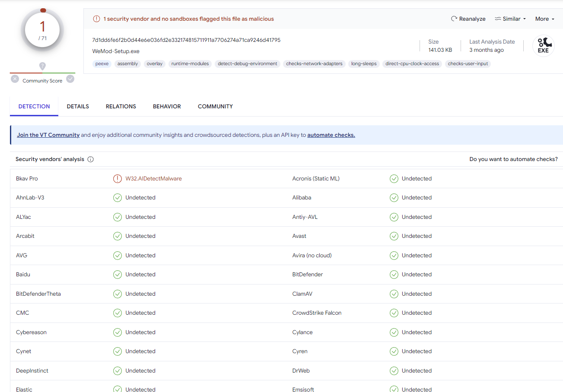Click the CrowdStrike Falcon vendor name
Image resolution: width=563 pixels, height=392 pixels.
317,313
